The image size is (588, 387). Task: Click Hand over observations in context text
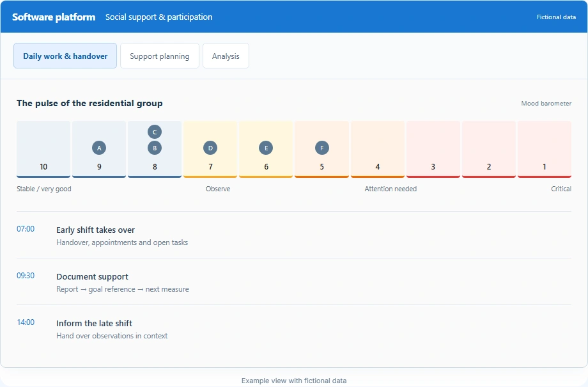[112, 336]
